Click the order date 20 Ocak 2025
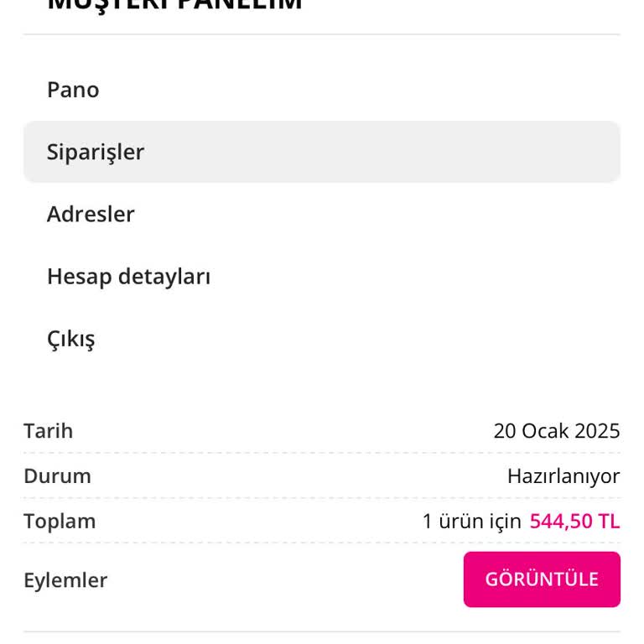The height and width of the screenshot is (644, 644). (x=556, y=431)
